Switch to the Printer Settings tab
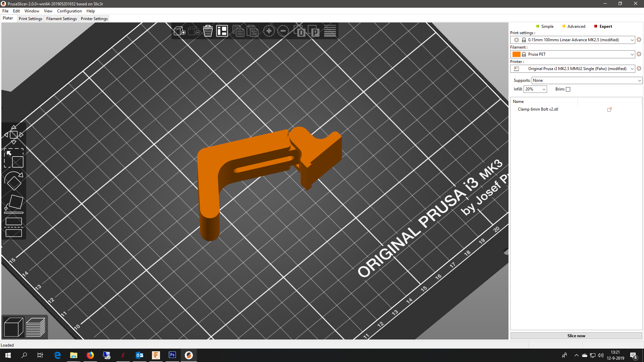 click(94, 19)
